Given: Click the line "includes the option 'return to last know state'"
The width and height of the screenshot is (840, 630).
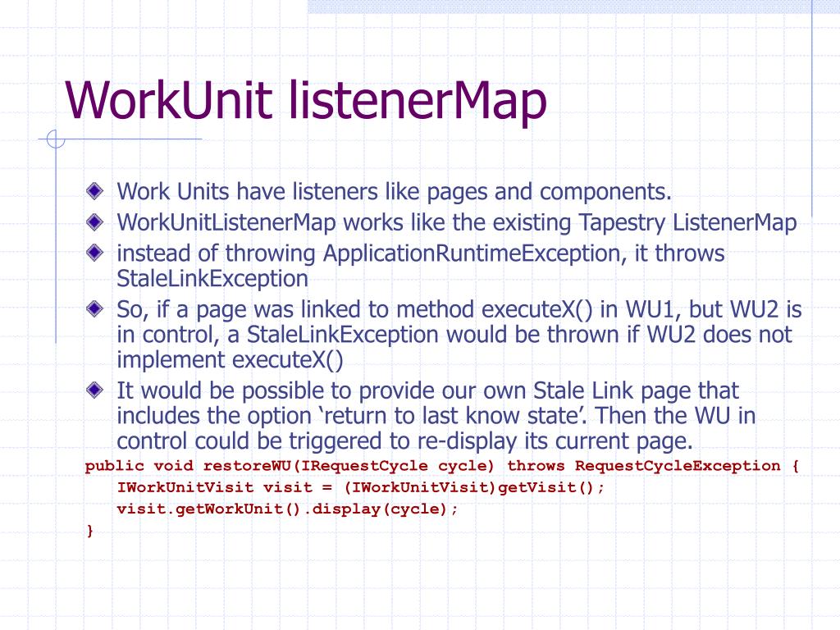Looking at the screenshot, I should tap(436, 416).
